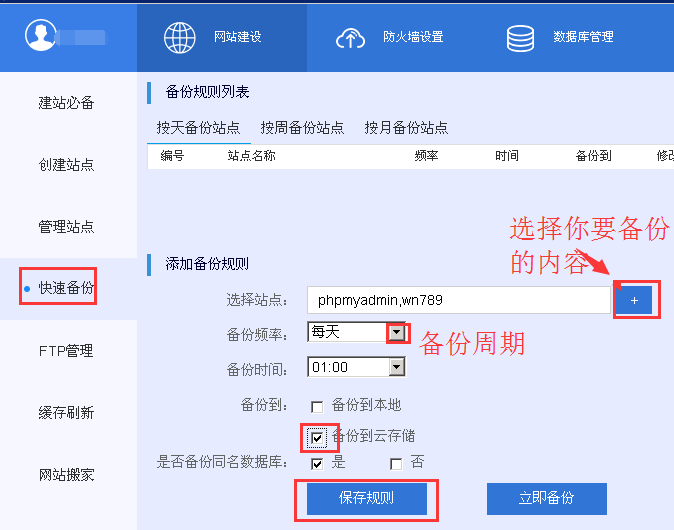The width and height of the screenshot is (674, 530).
Task: Toggle the 备份到云存储 checkbox
Action: click(317, 438)
